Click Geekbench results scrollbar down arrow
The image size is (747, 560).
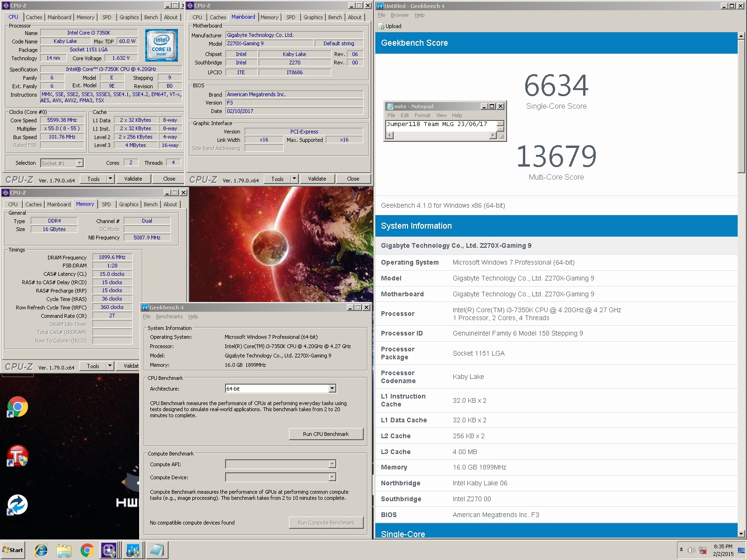(x=741, y=534)
